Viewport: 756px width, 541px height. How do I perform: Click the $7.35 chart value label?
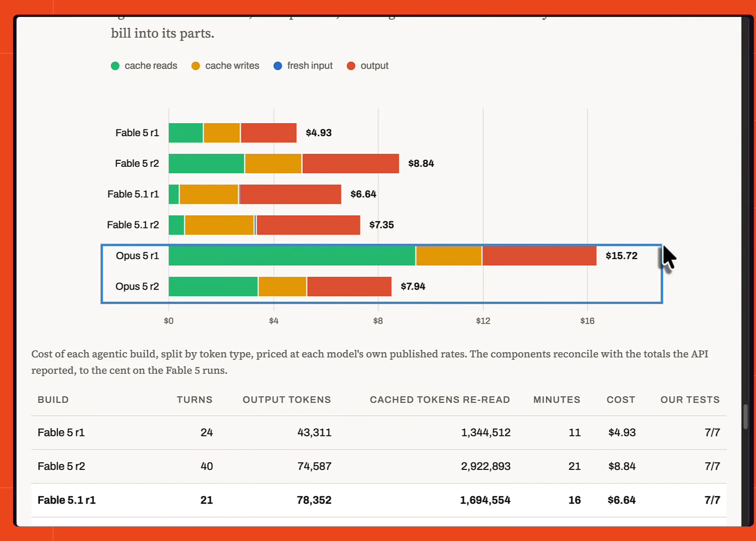382,225
